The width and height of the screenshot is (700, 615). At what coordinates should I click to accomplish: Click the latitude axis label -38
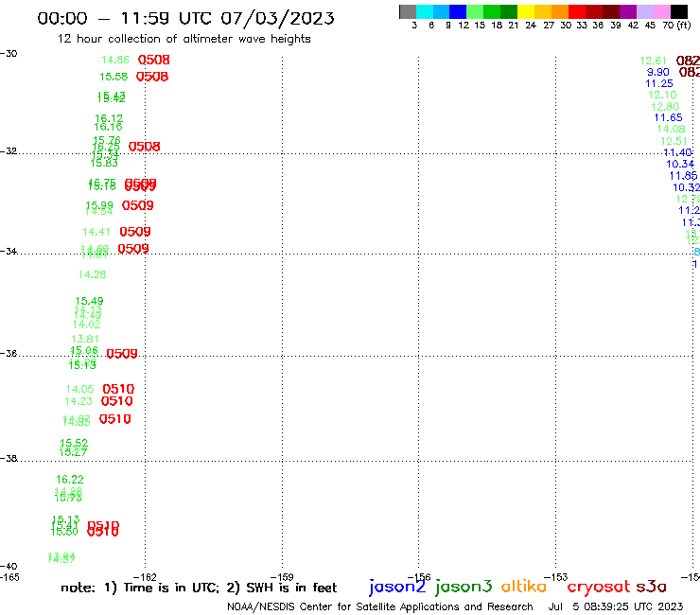pos(9,459)
